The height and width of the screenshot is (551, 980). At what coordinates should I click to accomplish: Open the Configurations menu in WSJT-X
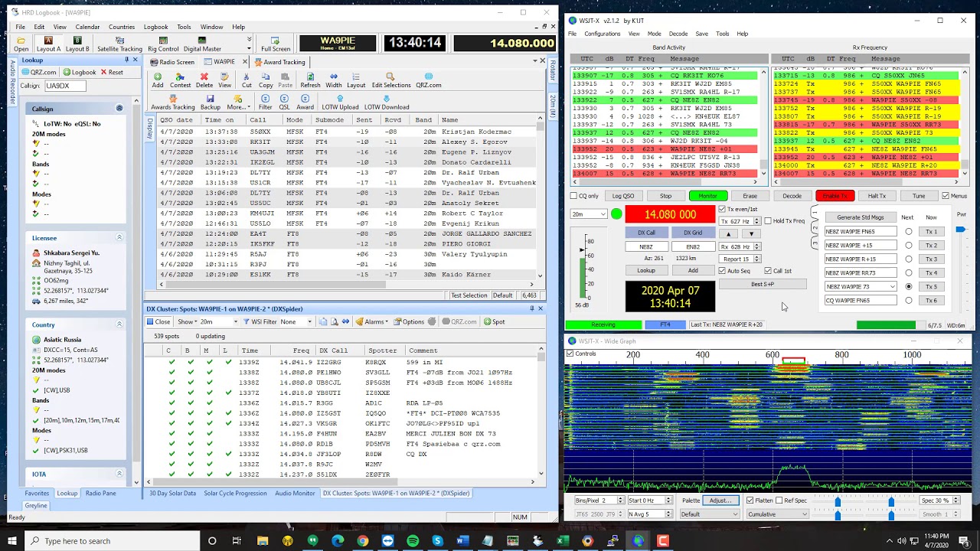coord(602,34)
